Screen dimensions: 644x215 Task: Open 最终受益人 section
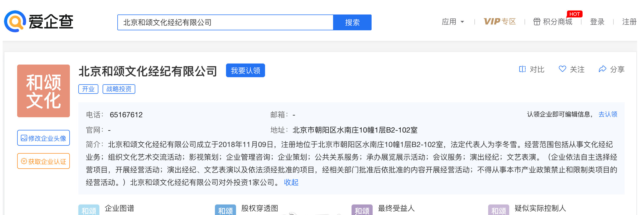(x=396, y=208)
